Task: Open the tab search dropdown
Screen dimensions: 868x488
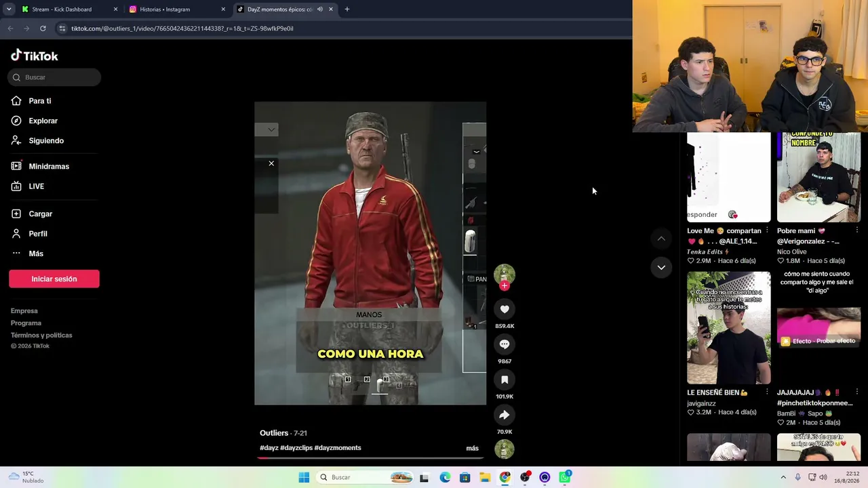Action: [x=9, y=9]
